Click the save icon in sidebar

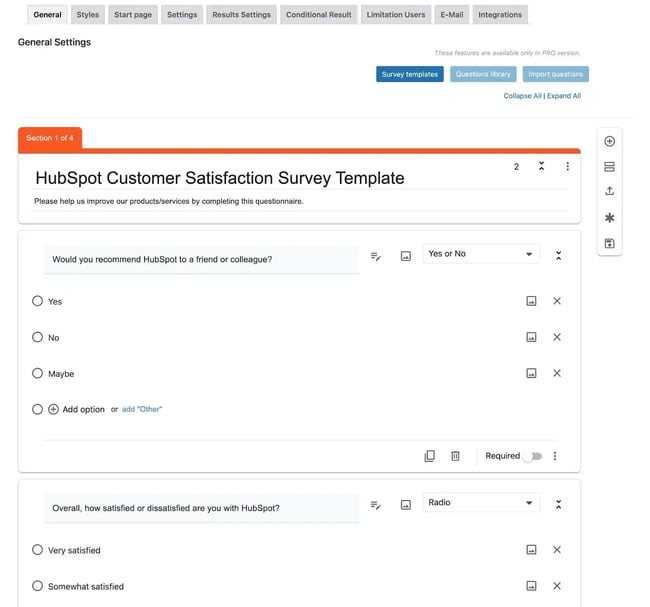click(609, 243)
